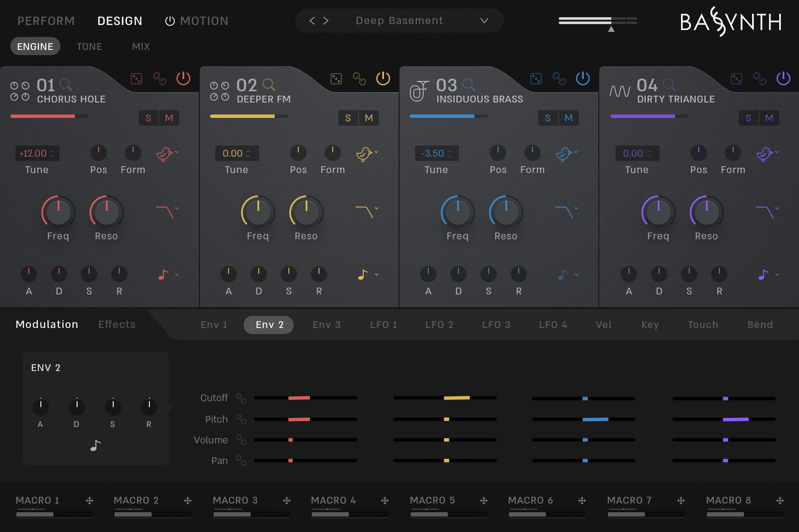Viewport: 799px width, 532px height.
Task: Click the Macro 1 assign crosshair icon
Action: coord(90,501)
